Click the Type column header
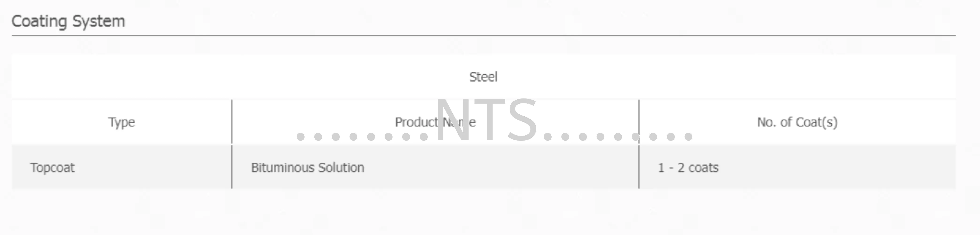The height and width of the screenshot is (235, 980). (122, 122)
